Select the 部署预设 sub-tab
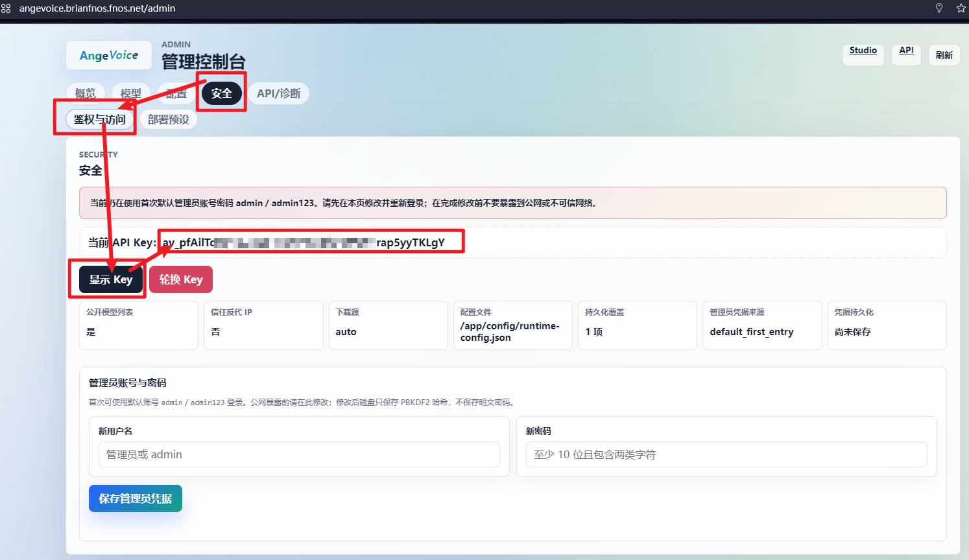 pos(169,119)
